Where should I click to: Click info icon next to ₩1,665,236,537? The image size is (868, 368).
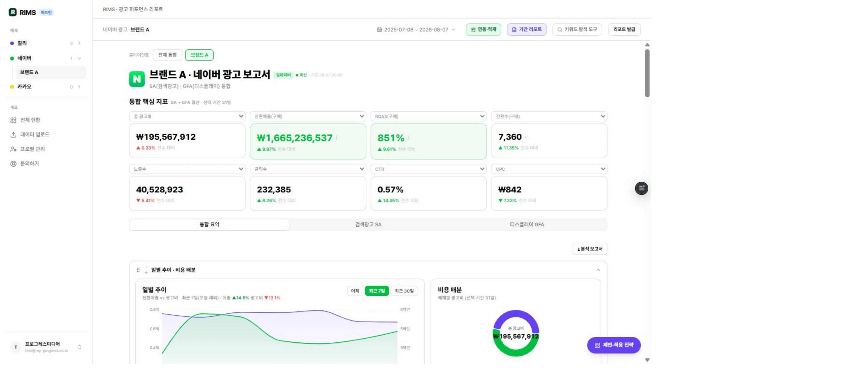click(337, 138)
